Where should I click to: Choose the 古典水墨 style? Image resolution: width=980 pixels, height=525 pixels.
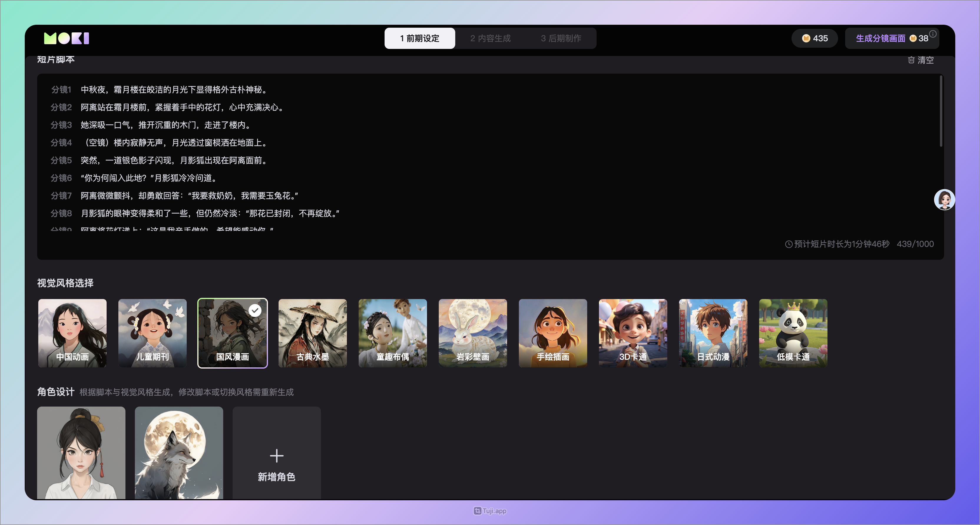click(313, 333)
